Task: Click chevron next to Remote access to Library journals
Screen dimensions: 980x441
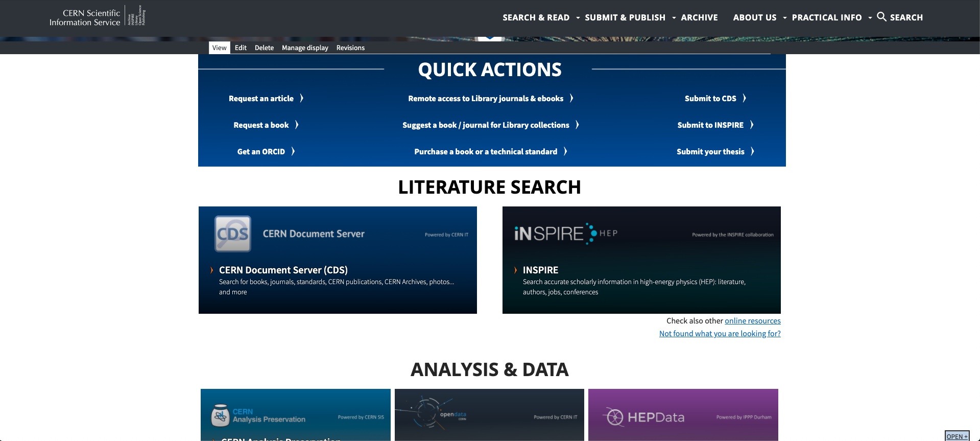Action: pyautogui.click(x=572, y=98)
